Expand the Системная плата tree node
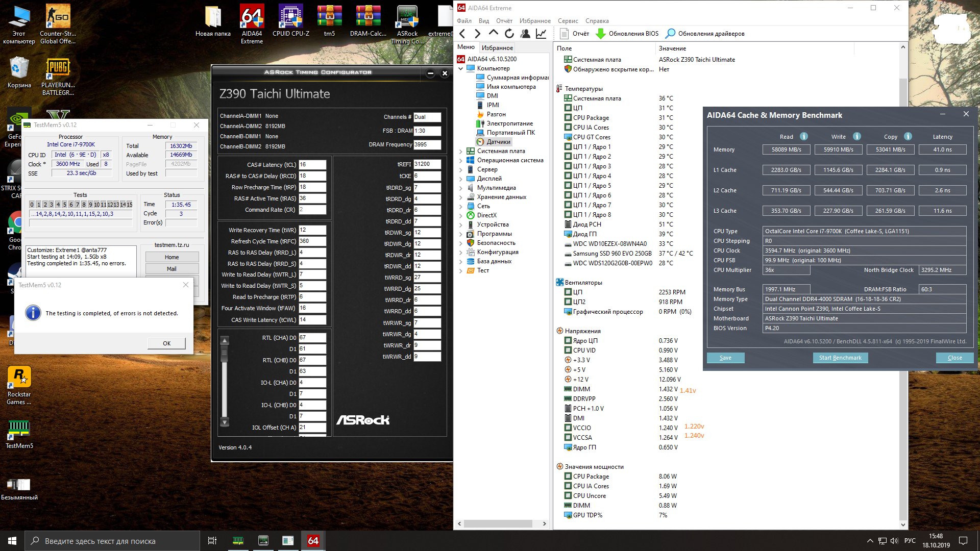Viewport: 980px width, 551px height. click(x=461, y=151)
